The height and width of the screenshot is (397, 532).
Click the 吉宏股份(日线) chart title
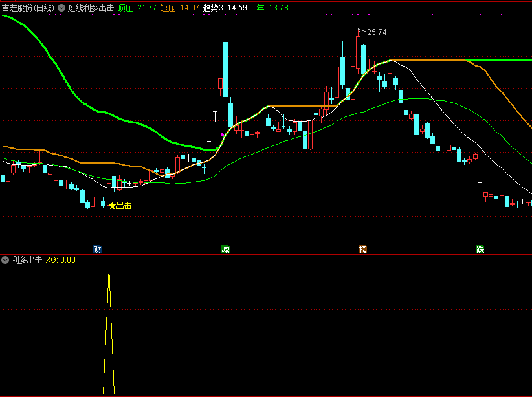pos(28,8)
